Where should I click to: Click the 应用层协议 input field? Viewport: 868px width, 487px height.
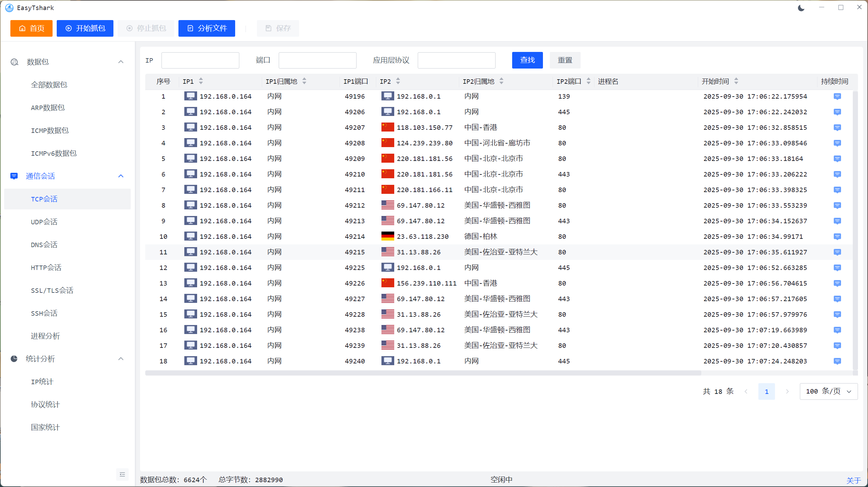tap(456, 61)
